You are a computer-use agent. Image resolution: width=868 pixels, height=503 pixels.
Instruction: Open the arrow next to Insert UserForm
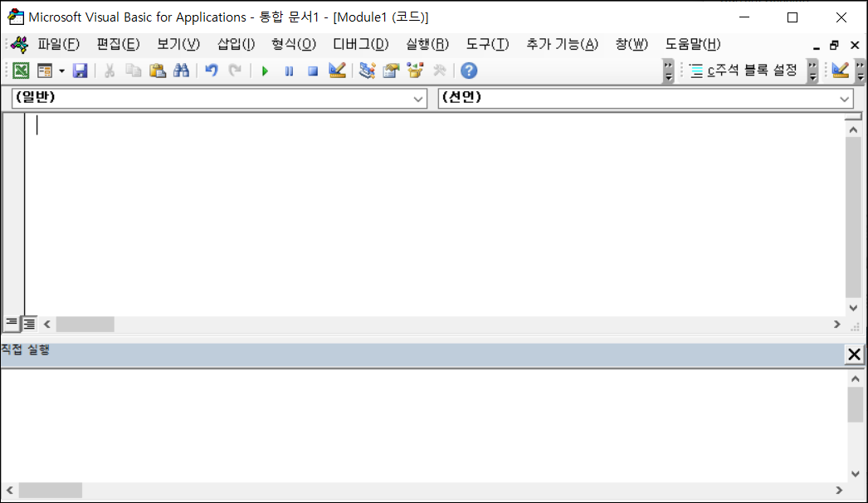[61, 71]
